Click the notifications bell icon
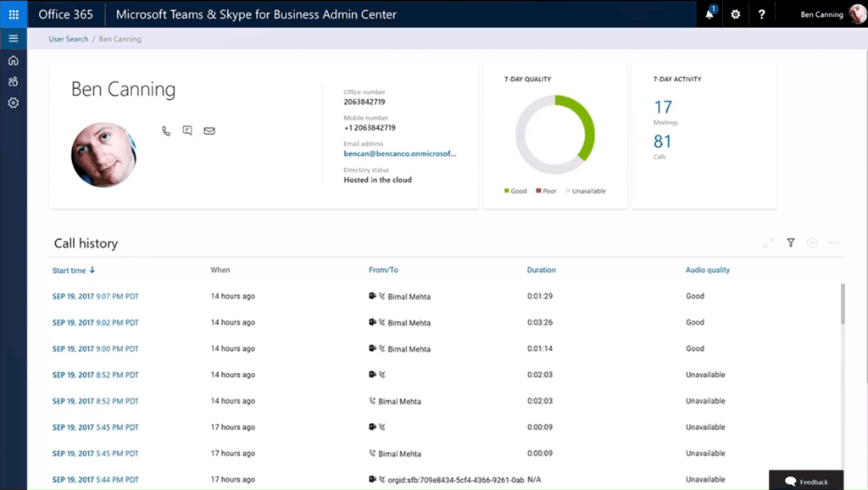The image size is (868, 490). pyautogui.click(x=709, y=14)
